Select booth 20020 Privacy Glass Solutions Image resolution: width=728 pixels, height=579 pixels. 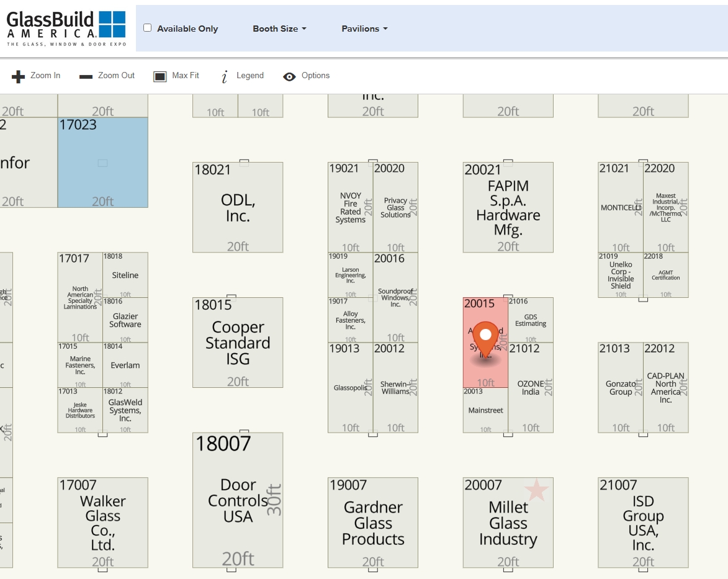pos(395,207)
